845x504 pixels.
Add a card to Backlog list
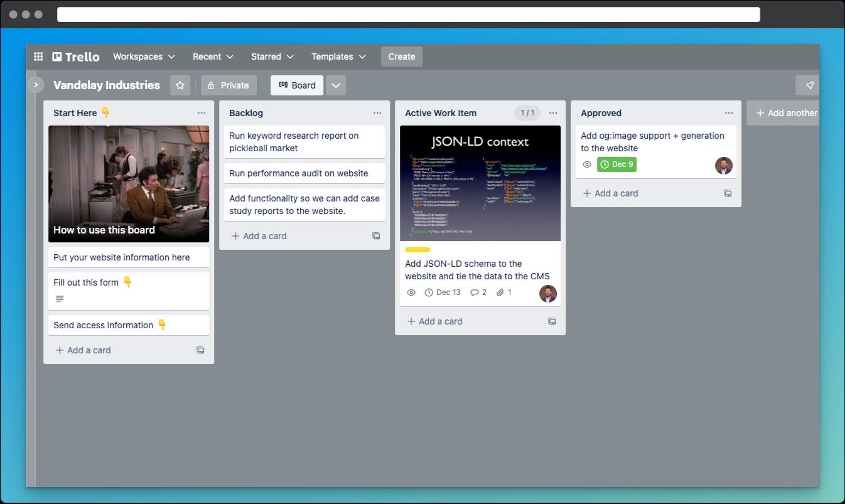coord(259,236)
